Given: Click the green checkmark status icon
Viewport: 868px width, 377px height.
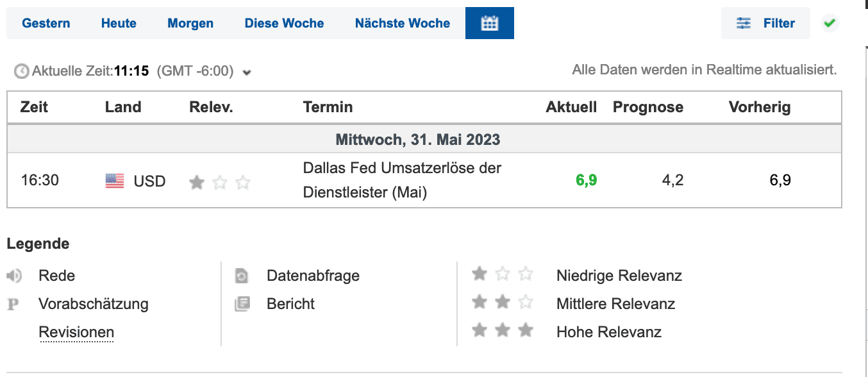Looking at the screenshot, I should (x=830, y=24).
